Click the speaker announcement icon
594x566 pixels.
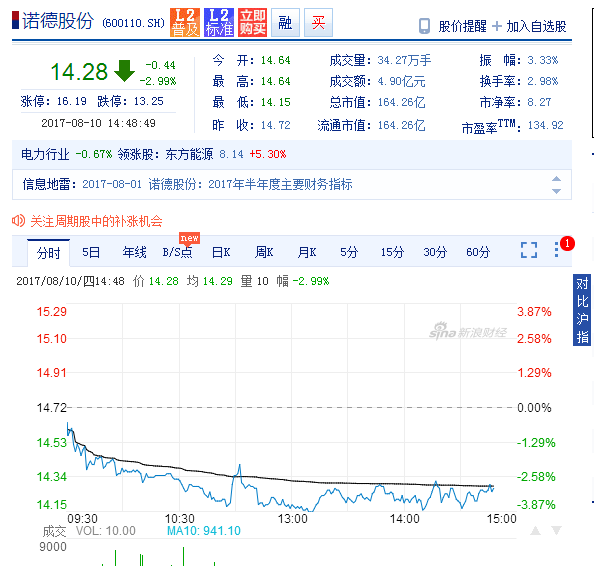coord(19,220)
